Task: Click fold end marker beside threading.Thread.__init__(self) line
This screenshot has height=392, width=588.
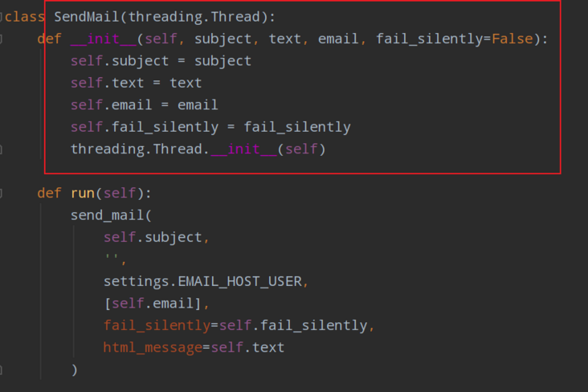Action: pyautogui.click(x=2, y=149)
